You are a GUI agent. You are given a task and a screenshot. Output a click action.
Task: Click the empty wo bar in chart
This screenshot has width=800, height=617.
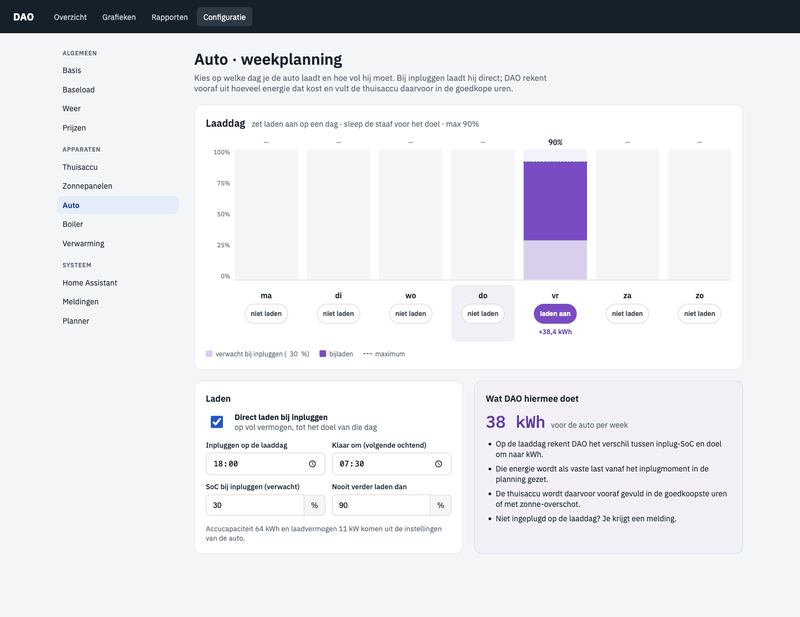pos(411,214)
